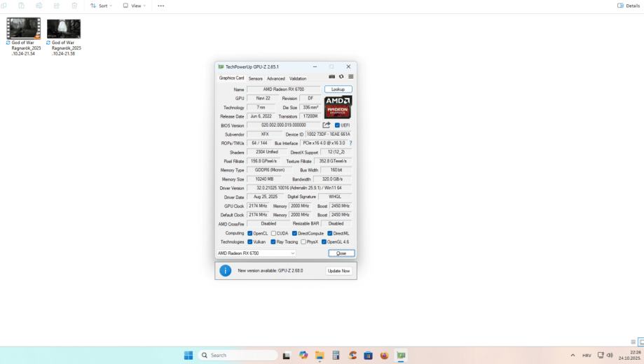Click the Driver Version field value
644x364 pixels.
click(299, 188)
